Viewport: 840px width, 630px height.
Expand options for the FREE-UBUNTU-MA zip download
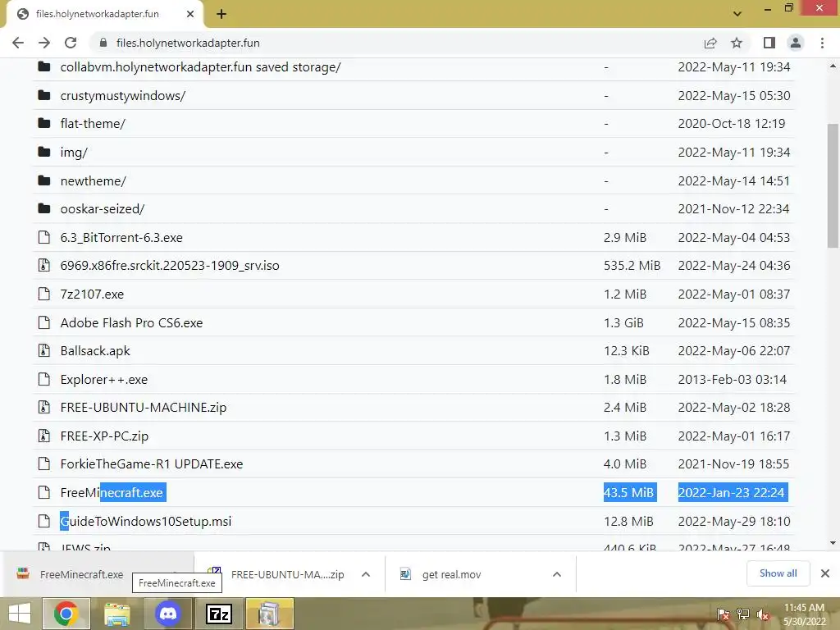pos(366,574)
